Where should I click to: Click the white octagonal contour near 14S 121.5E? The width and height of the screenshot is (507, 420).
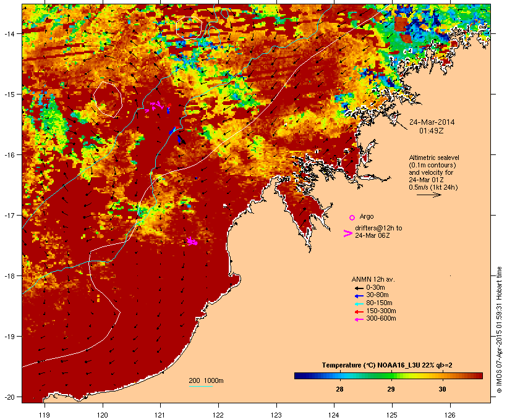click(189, 28)
